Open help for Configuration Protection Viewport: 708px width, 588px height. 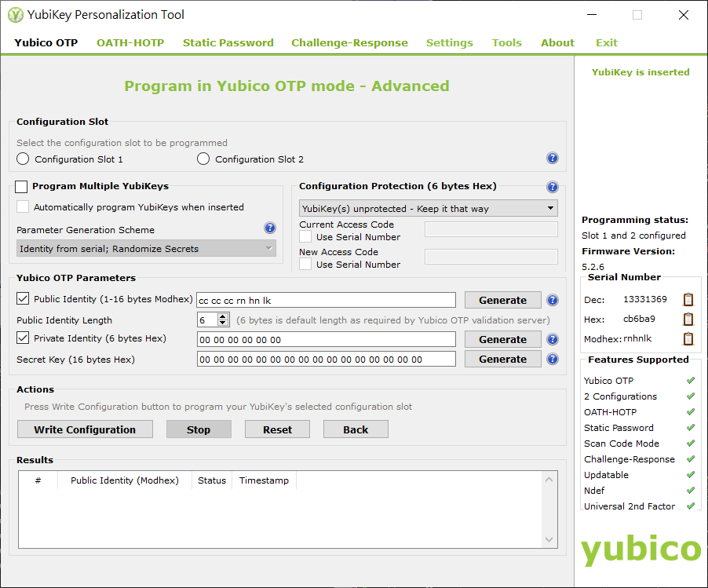coord(553,187)
